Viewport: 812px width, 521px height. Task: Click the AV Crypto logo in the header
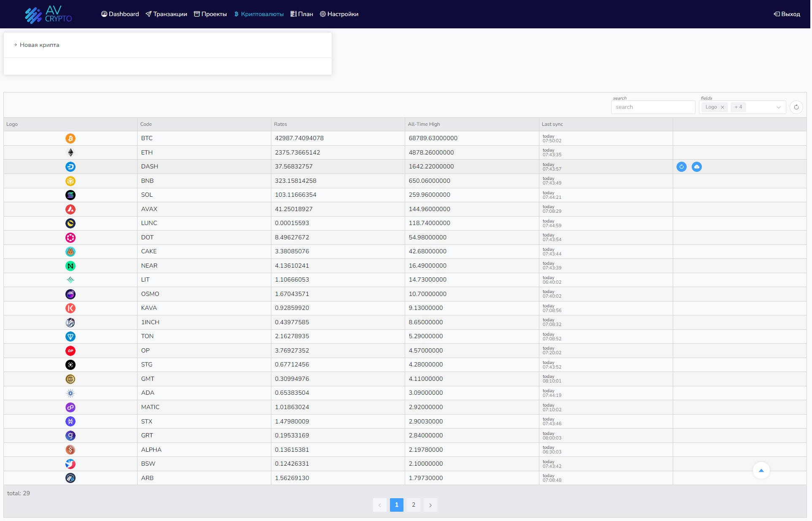click(x=48, y=14)
